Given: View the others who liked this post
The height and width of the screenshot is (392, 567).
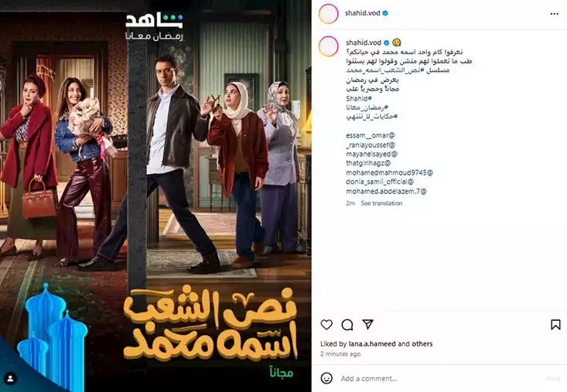Looking at the screenshot, I should (x=422, y=343).
